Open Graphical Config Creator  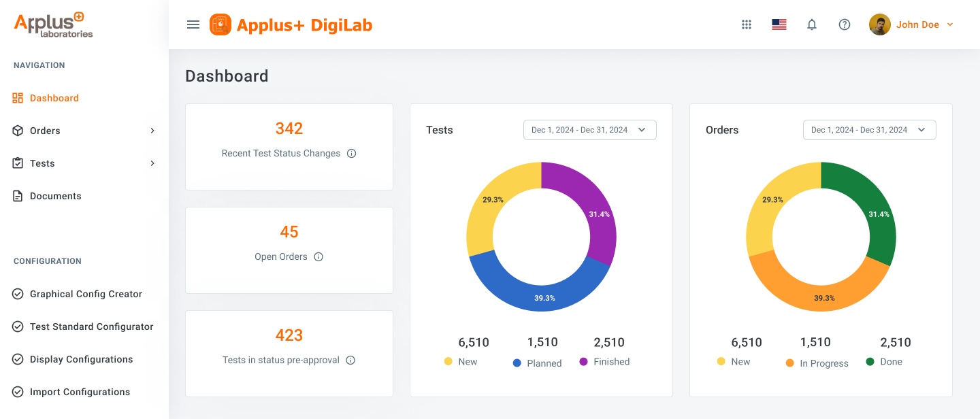pos(86,294)
